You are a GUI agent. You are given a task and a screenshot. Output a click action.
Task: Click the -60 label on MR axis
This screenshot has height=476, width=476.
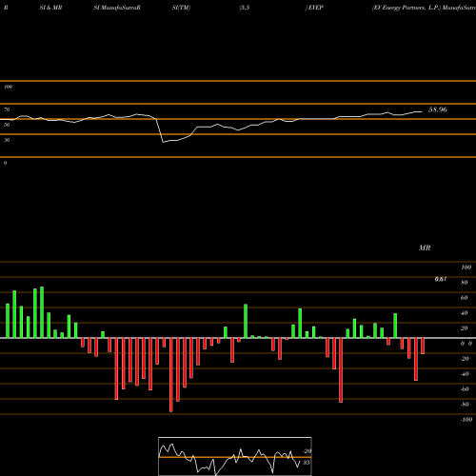pyautogui.click(x=465, y=389)
